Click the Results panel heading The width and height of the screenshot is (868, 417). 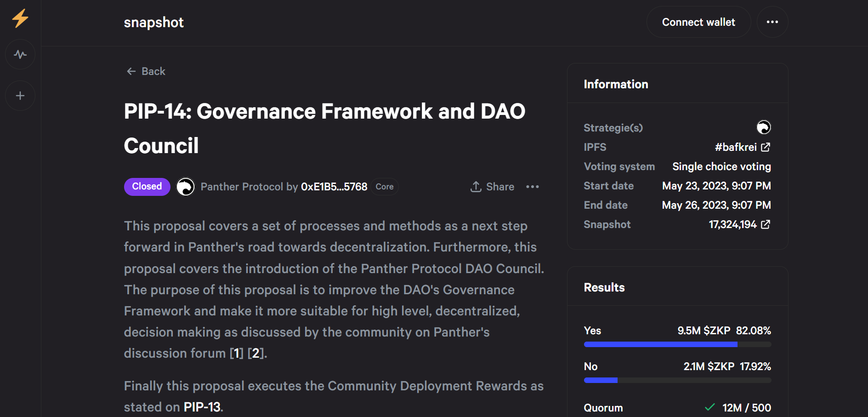(x=604, y=287)
